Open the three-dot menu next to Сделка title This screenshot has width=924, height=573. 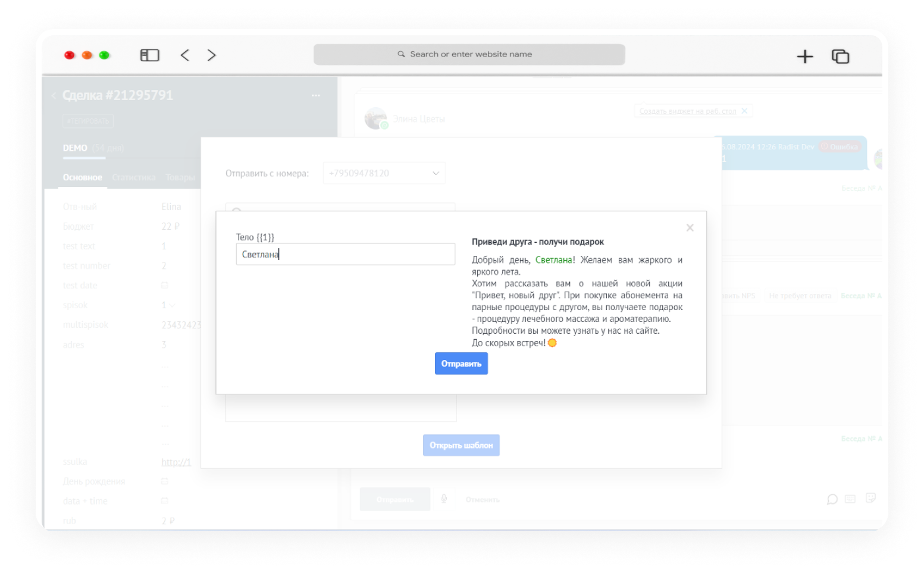point(316,95)
